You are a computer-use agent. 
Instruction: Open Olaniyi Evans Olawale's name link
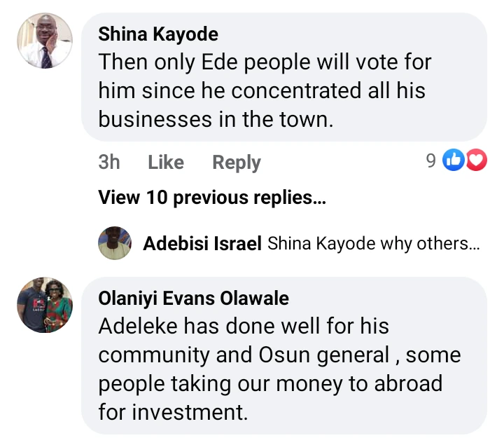[x=193, y=299]
